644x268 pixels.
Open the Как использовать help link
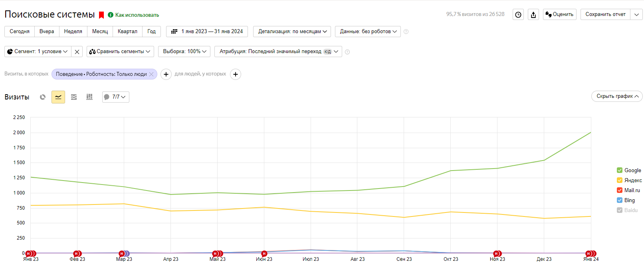point(137,15)
